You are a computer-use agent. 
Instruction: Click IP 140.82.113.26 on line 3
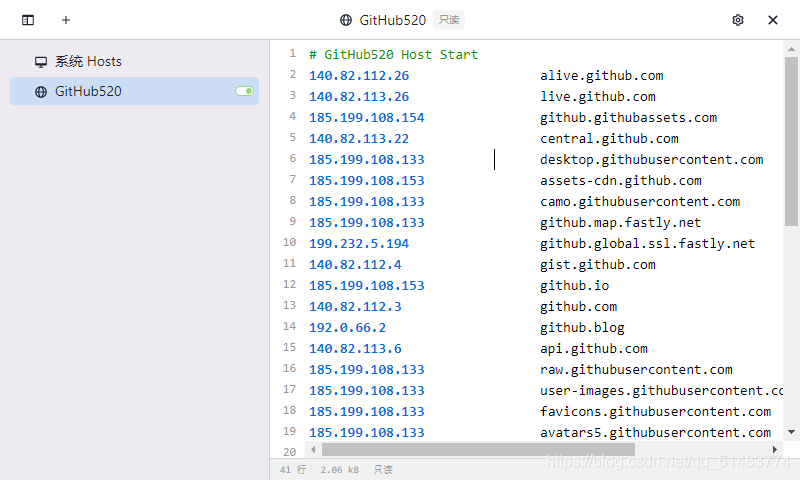coord(359,96)
